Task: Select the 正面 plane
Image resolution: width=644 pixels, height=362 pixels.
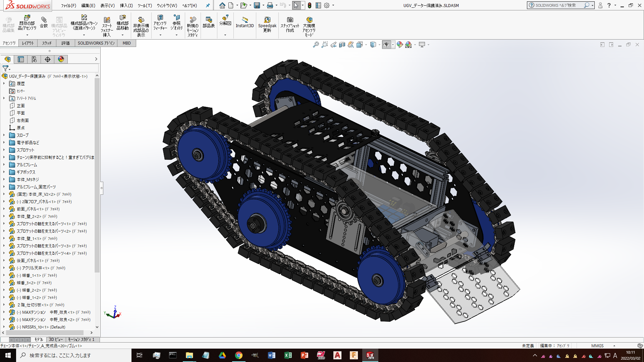Action: tap(21, 106)
